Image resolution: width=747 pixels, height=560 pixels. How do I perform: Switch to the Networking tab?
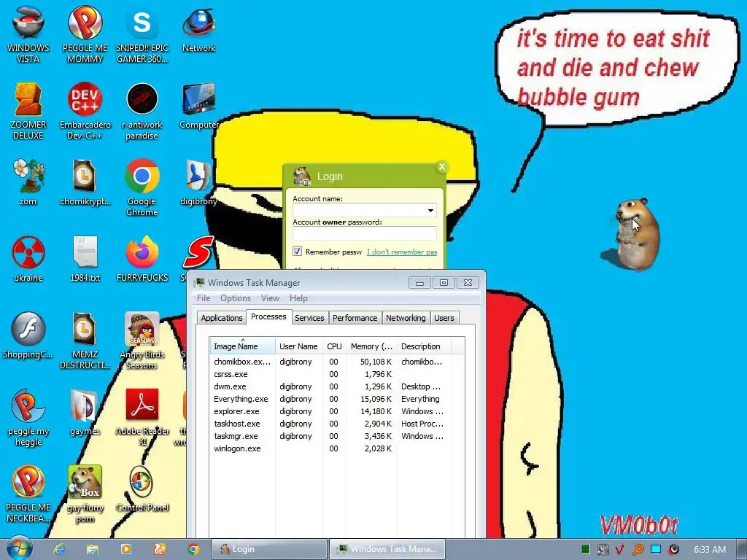pyautogui.click(x=406, y=318)
